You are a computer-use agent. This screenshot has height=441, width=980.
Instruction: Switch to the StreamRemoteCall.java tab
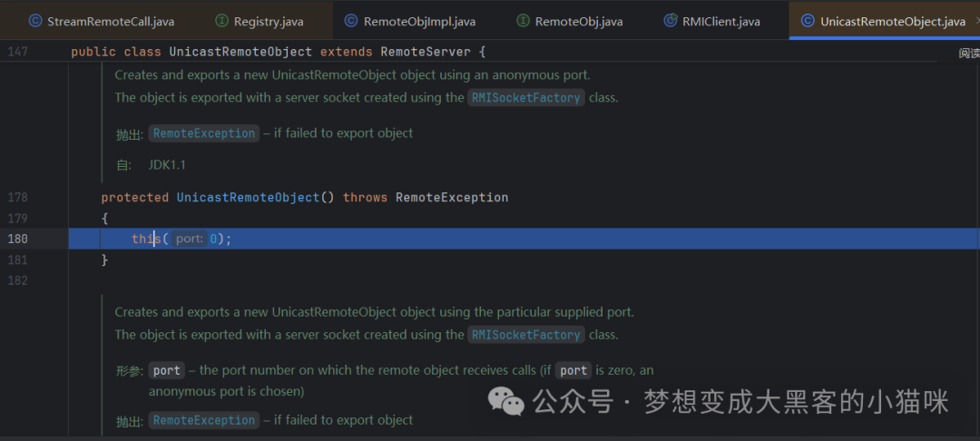click(101, 21)
